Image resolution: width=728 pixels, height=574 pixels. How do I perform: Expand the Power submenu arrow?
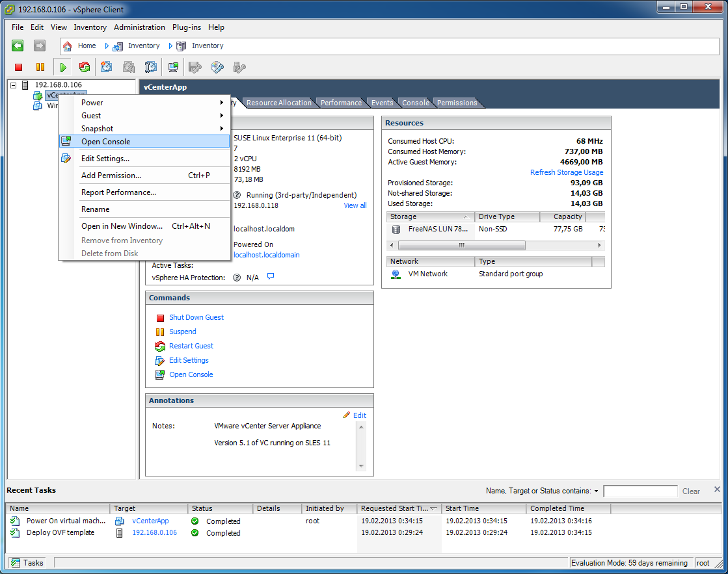222,103
